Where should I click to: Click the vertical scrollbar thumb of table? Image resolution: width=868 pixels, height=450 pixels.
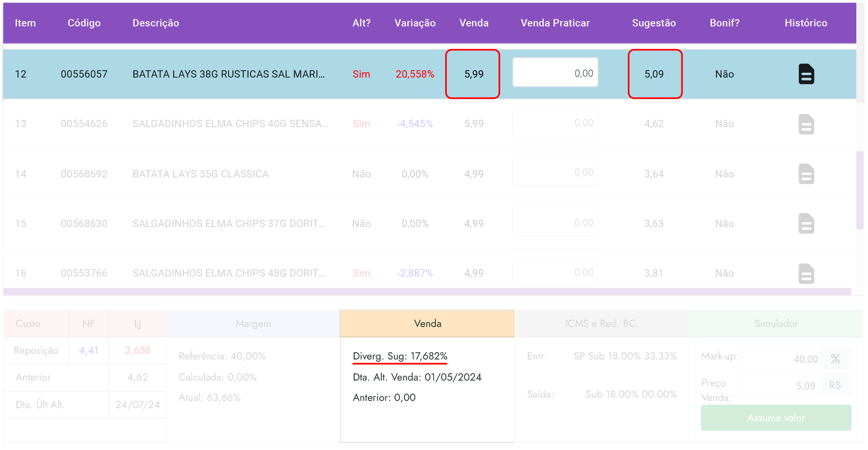(859, 190)
